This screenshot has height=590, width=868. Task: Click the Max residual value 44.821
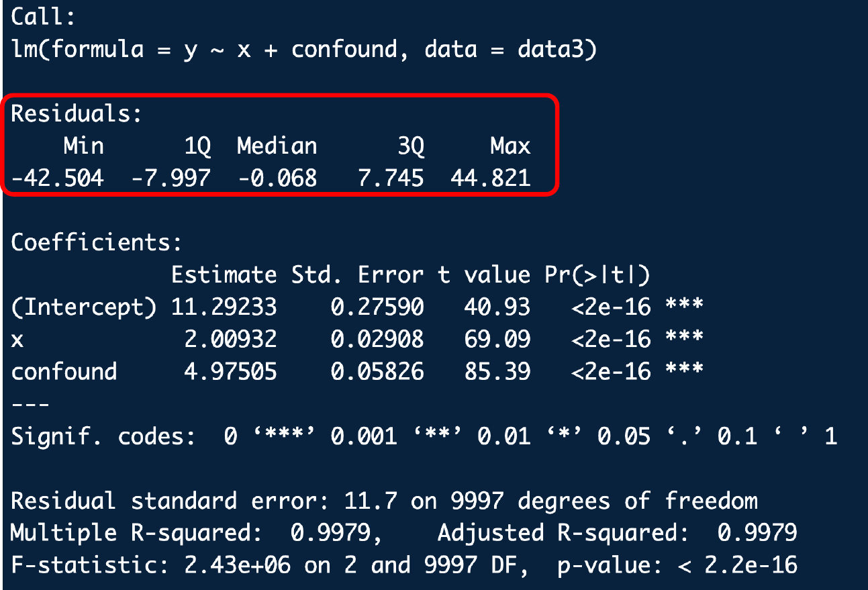click(x=490, y=178)
